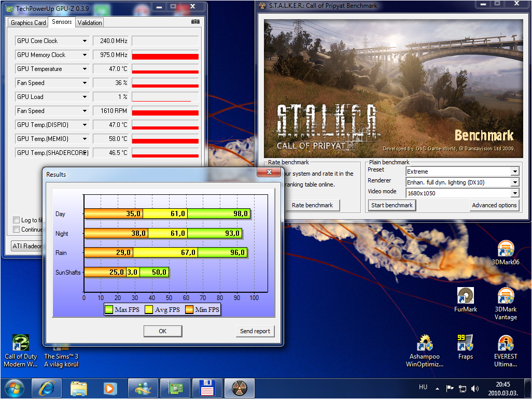Open the volume speaker tray icon
This screenshot has width=532, height=399.
point(475,389)
